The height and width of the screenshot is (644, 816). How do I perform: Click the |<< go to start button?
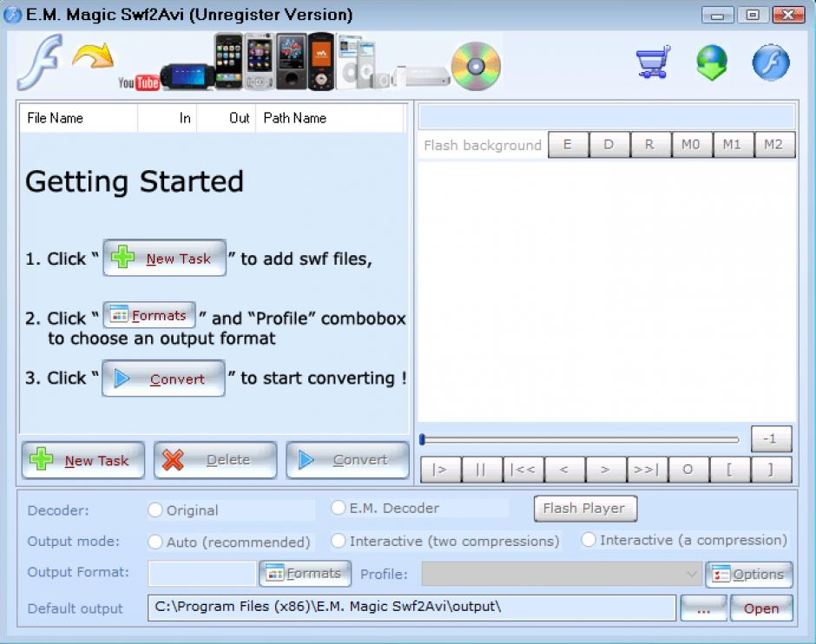(x=523, y=470)
